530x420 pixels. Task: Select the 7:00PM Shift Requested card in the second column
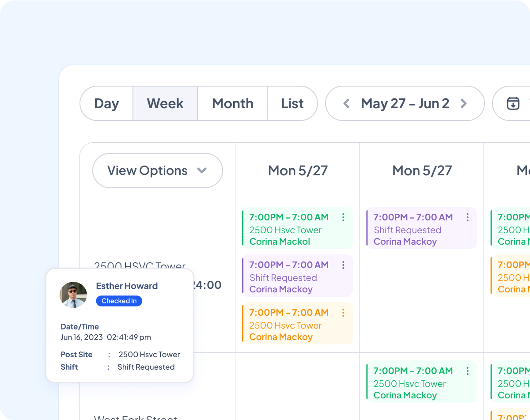(413, 227)
